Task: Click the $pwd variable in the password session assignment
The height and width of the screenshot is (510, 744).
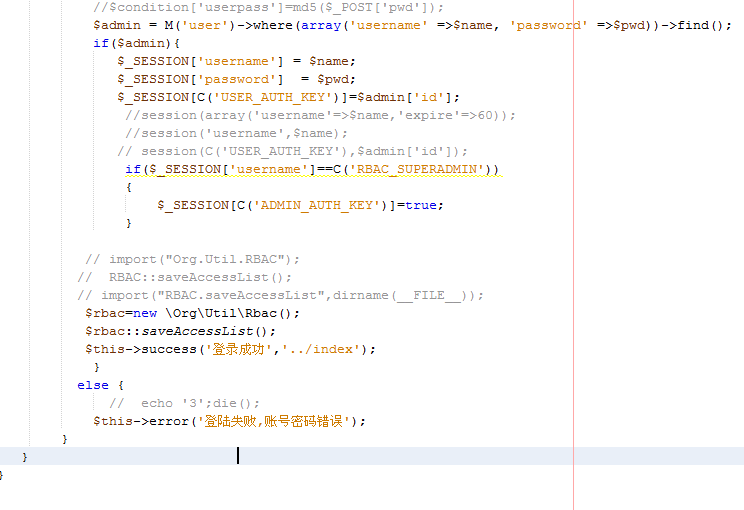Action: (335, 79)
